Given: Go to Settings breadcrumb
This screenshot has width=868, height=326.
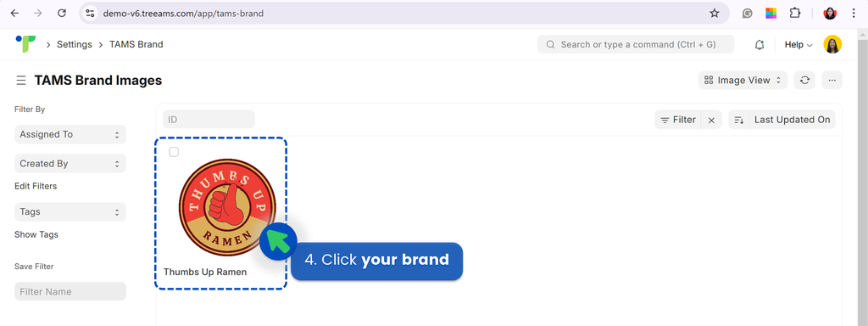Looking at the screenshot, I should [75, 44].
